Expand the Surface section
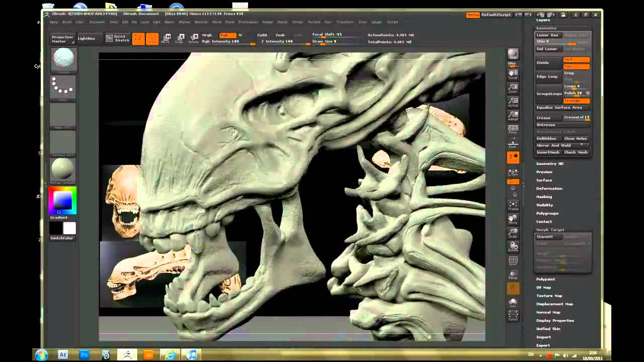 [x=544, y=180]
